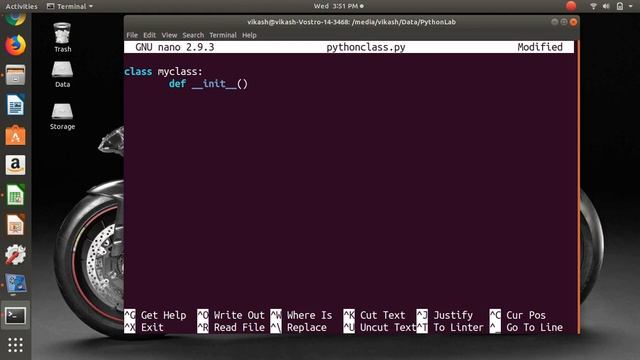The image size is (640, 360).
Task: Open the Amazon dock icon
Action: pyautogui.click(x=16, y=165)
